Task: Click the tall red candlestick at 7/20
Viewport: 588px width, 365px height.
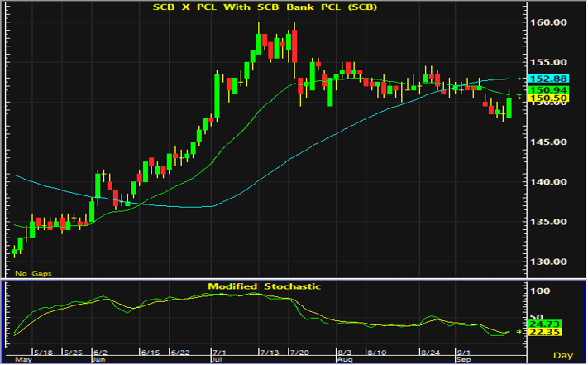Action: (294, 46)
